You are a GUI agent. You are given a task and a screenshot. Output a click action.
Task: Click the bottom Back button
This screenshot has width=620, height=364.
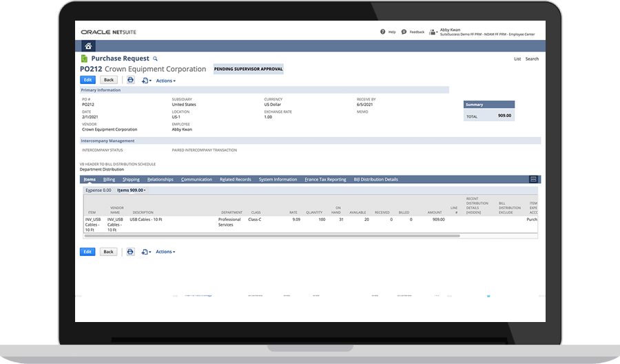pos(109,251)
